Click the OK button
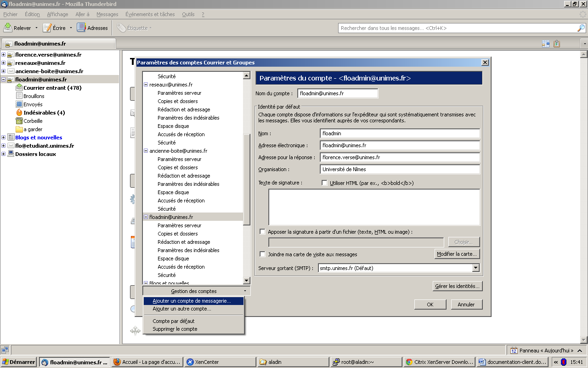 coord(430,305)
